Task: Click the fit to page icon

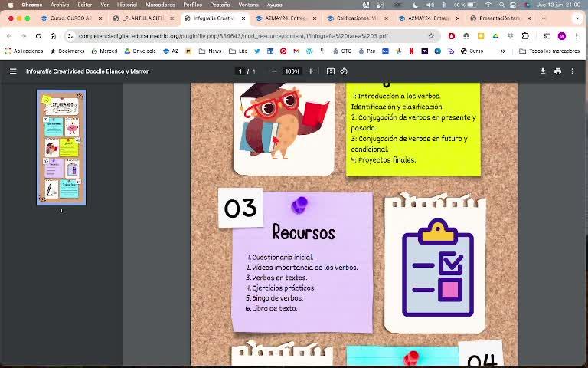Action: tap(331, 71)
